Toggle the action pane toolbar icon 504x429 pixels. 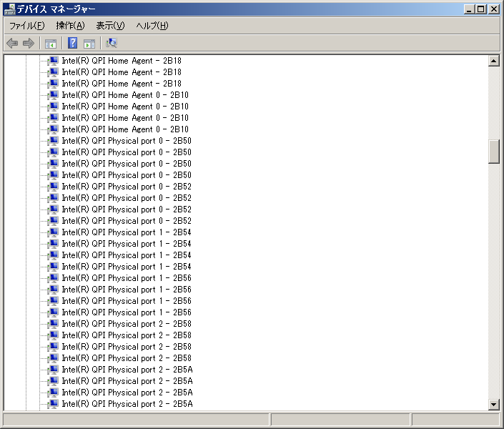[89, 44]
